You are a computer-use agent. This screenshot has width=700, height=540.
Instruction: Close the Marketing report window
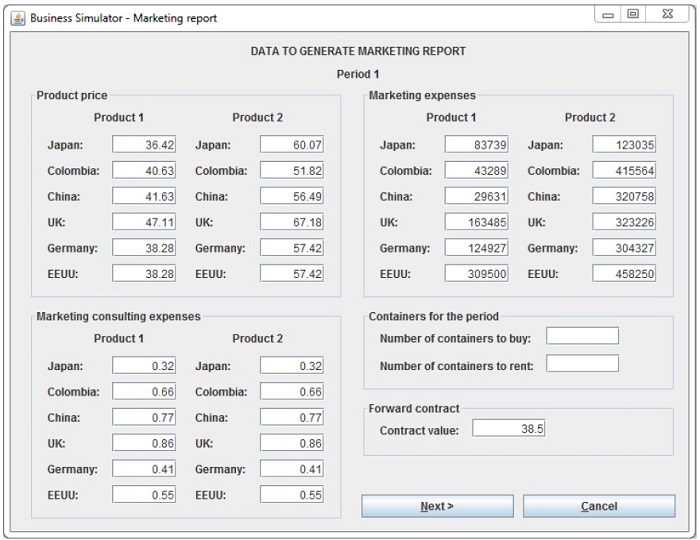665,15
